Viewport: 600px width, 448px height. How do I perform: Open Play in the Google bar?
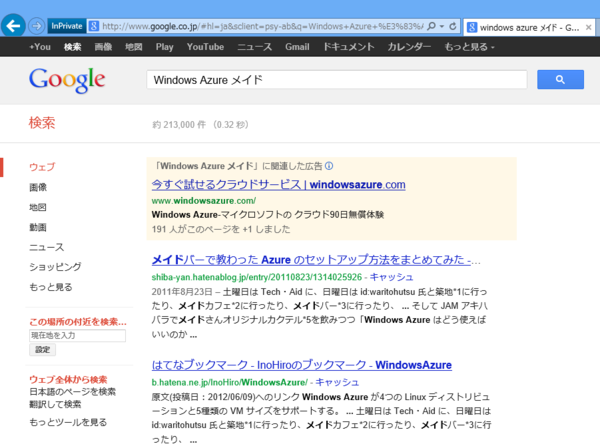(165, 47)
